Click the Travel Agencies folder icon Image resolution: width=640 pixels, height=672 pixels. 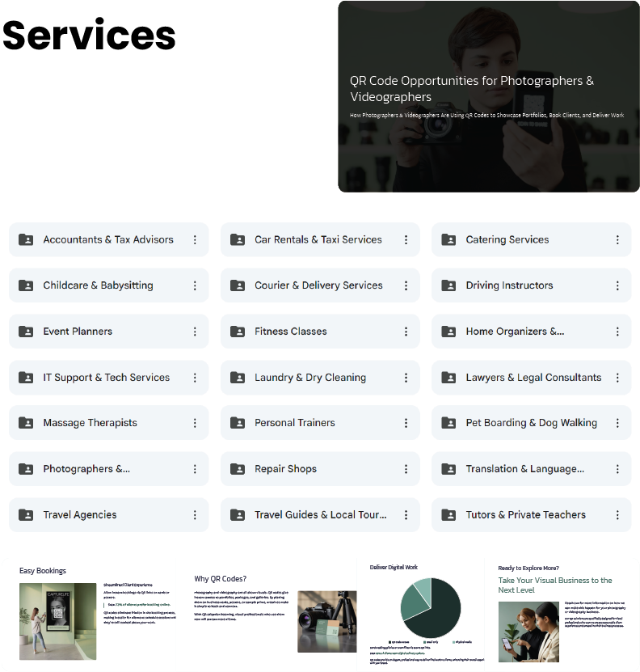pos(26,515)
